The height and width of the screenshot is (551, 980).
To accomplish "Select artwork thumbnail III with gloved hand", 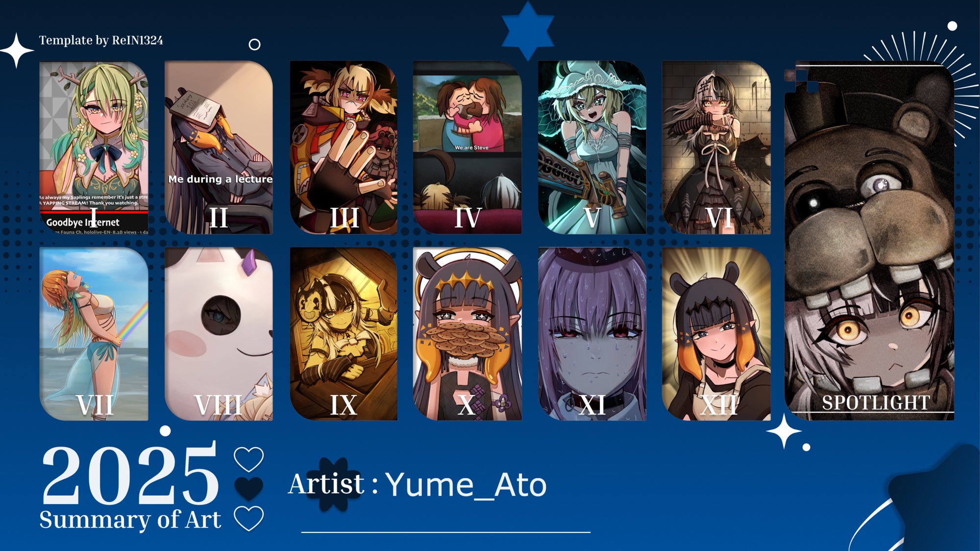I will coord(343,148).
